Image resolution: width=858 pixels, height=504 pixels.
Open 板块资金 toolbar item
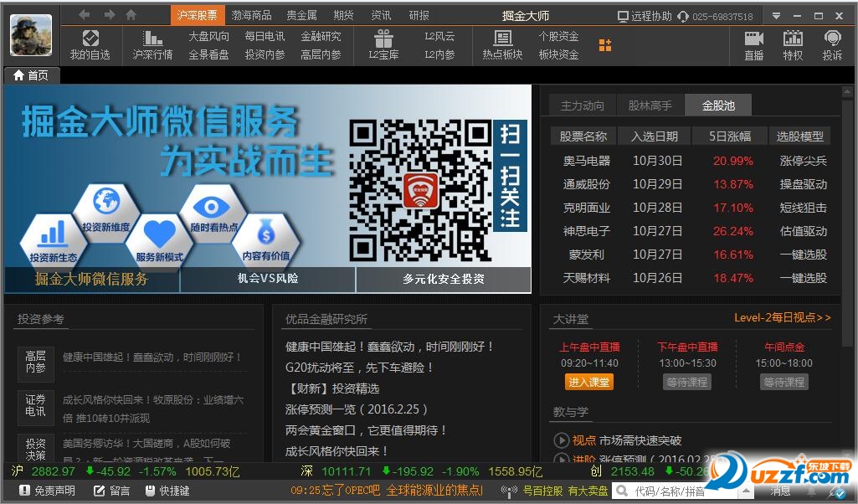(558, 54)
